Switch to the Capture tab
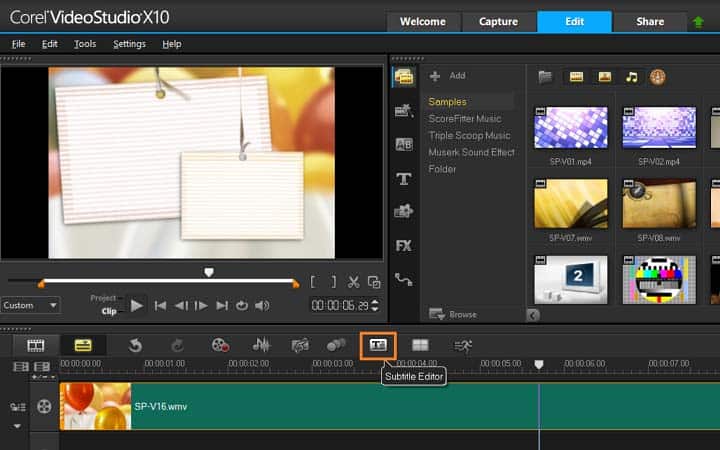 (498, 22)
